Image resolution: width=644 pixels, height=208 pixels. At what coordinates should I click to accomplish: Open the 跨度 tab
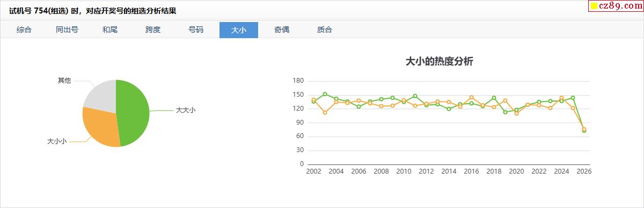153,30
